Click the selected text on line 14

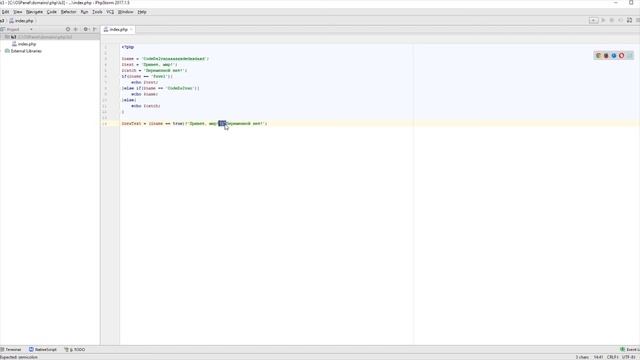pos(222,123)
